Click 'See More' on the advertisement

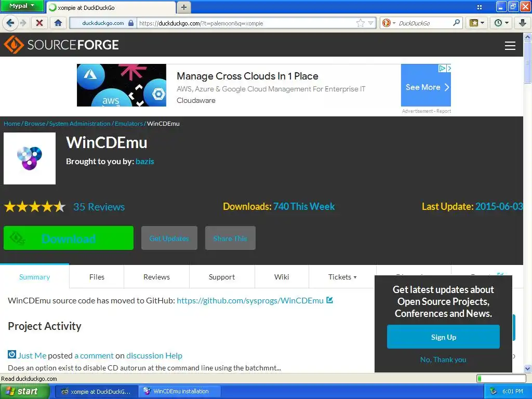[x=426, y=87]
